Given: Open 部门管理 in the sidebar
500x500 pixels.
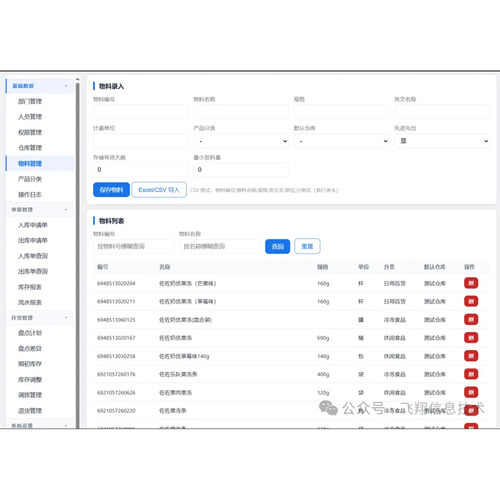Looking at the screenshot, I should pos(30,101).
